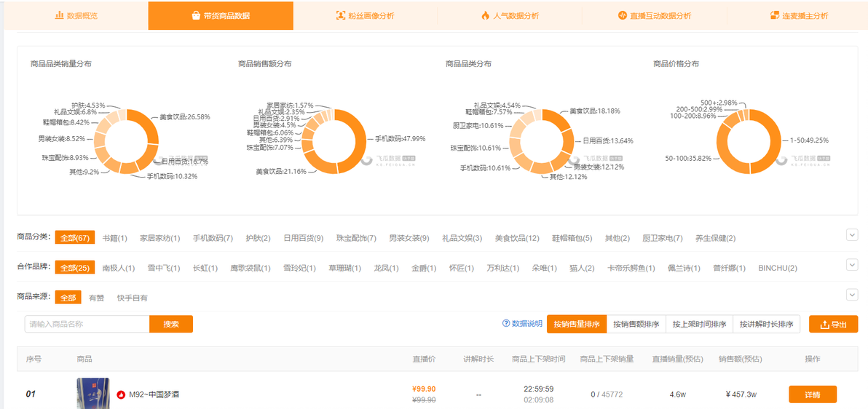Filter brand by 猫人(2)
The height and width of the screenshot is (409, 868).
pyautogui.click(x=582, y=268)
